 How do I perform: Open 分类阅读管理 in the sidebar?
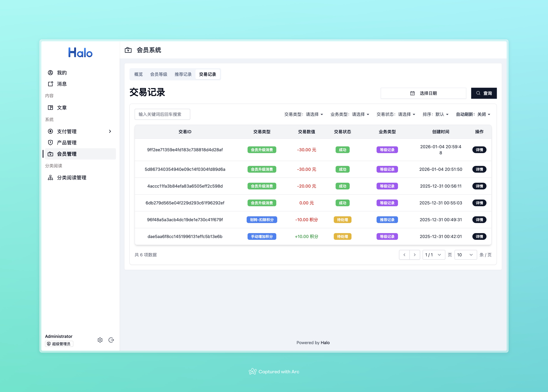pyautogui.click(x=72, y=178)
